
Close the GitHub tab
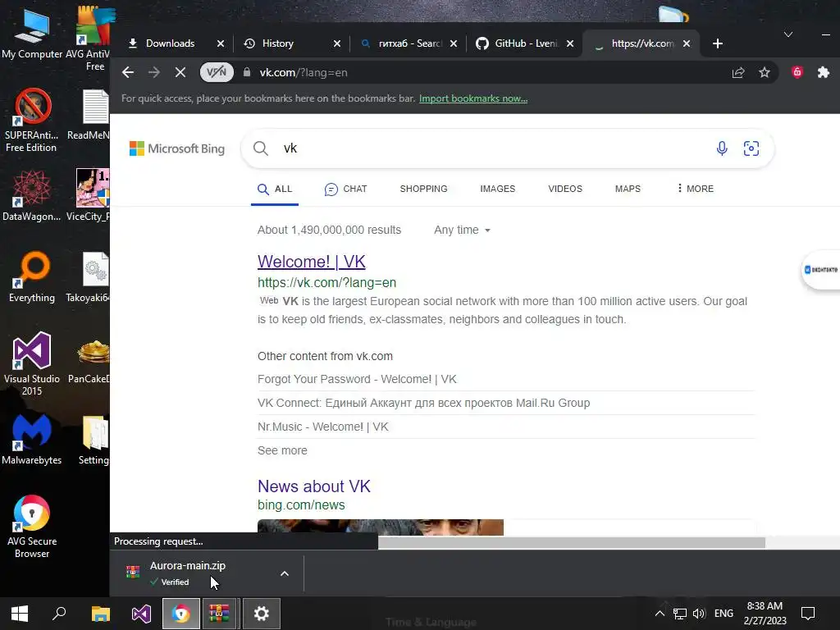pyautogui.click(x=571, y=43)
